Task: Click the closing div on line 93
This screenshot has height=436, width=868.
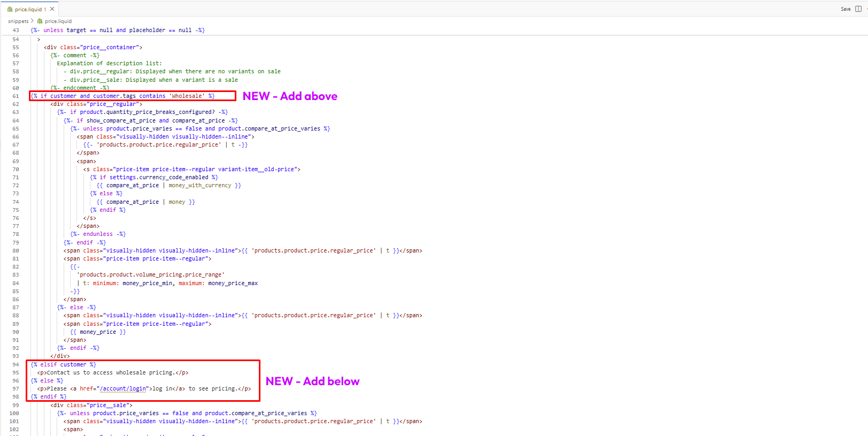Action: pos(60,356)
